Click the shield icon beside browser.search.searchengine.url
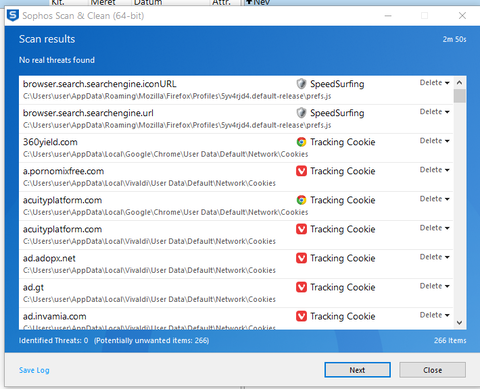Viewport: 480px width, 389px height. (301, 113)
